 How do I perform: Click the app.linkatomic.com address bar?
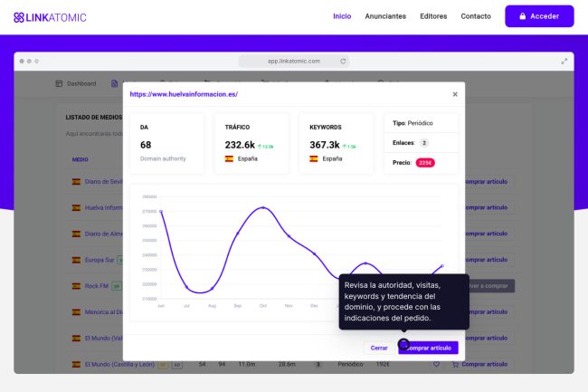point(294,62)
